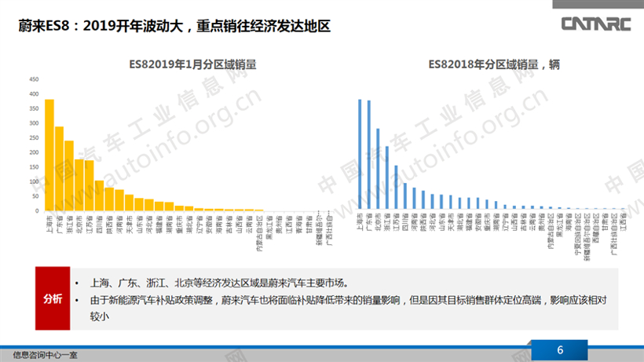Click the yellow 天津市 bar in 2019 chart
The height and width of the screenshot is (362, 644).
(x=130, y=203)
